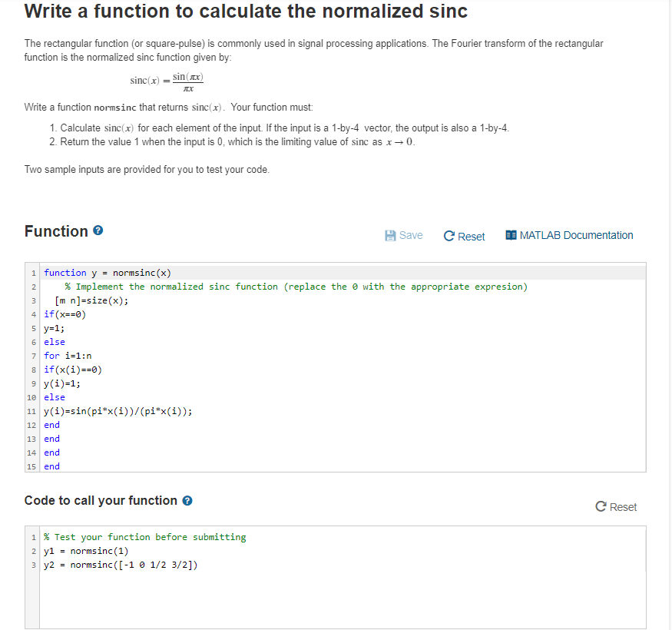This screenshot has width=672, height=630.
Task: Click the circular arrow icon for function Reset
Action: (x=449, y=236)
